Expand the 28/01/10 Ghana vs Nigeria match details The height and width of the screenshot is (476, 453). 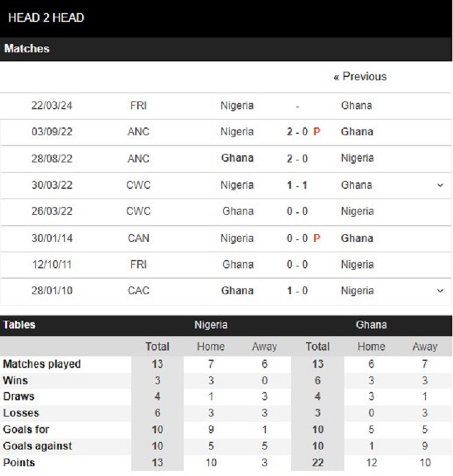[440, 290]
